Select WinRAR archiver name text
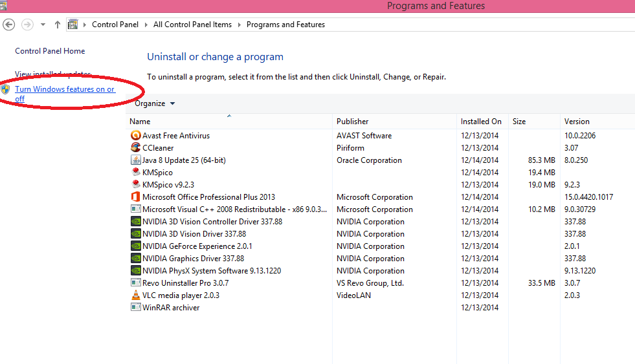635x364 pixels. tap(171, 308)
